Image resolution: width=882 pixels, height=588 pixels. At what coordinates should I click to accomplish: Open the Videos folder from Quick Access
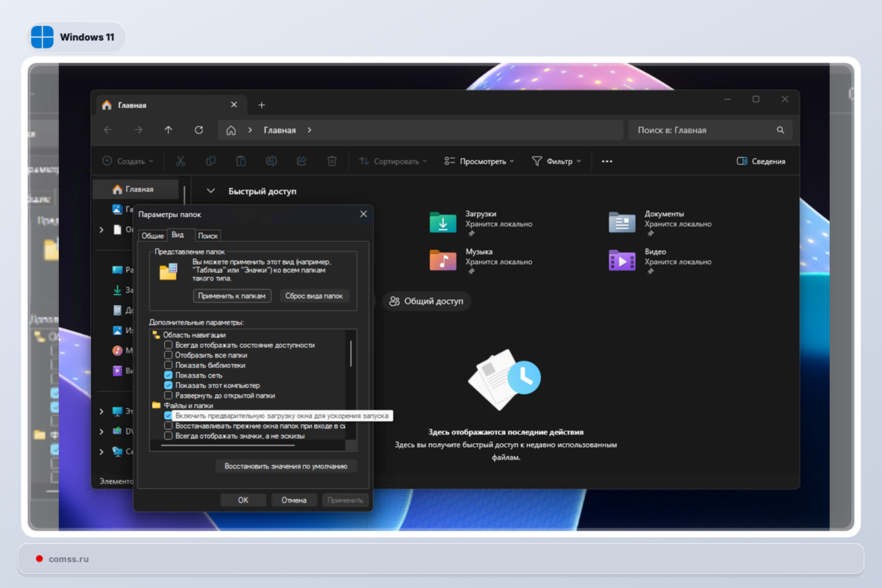621,260
